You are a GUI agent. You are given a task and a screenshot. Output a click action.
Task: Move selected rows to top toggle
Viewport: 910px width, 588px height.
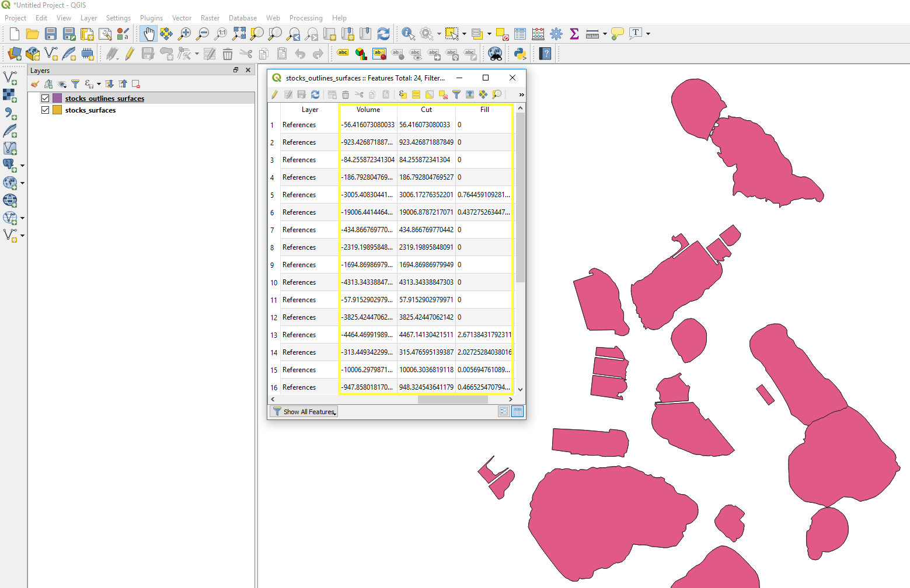coord(470,94)
